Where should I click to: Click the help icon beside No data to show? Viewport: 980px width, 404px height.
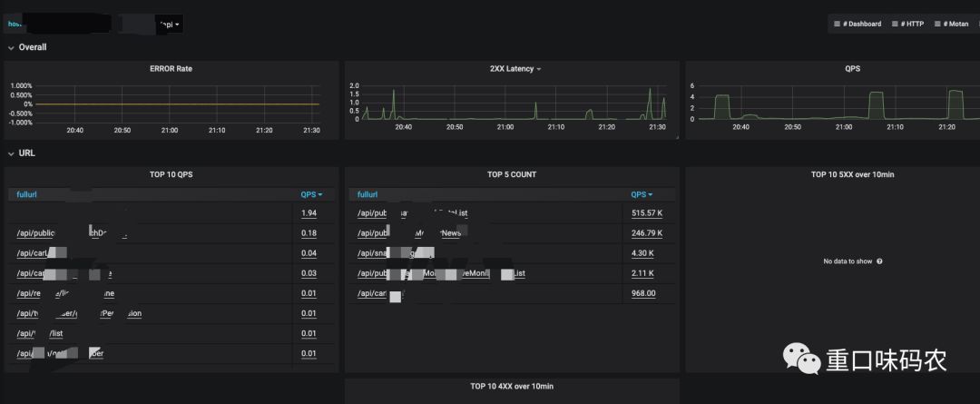tap(879, 261)
